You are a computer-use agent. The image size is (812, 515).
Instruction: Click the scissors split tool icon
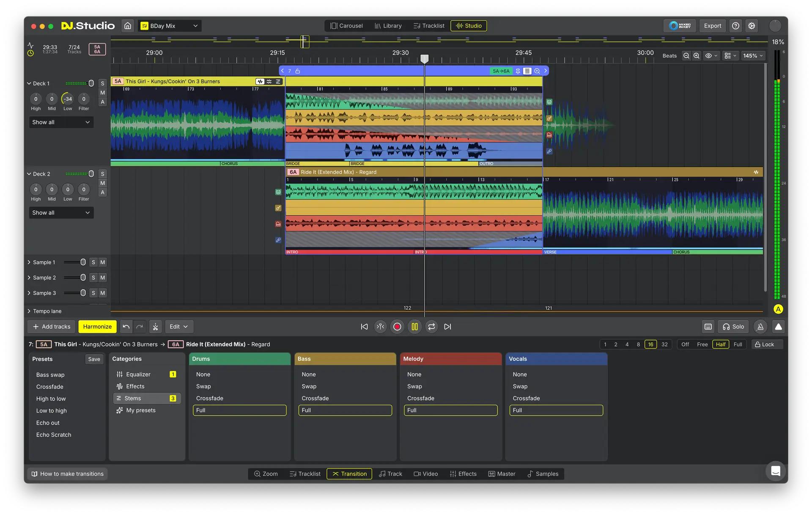(x=155, y=327)
